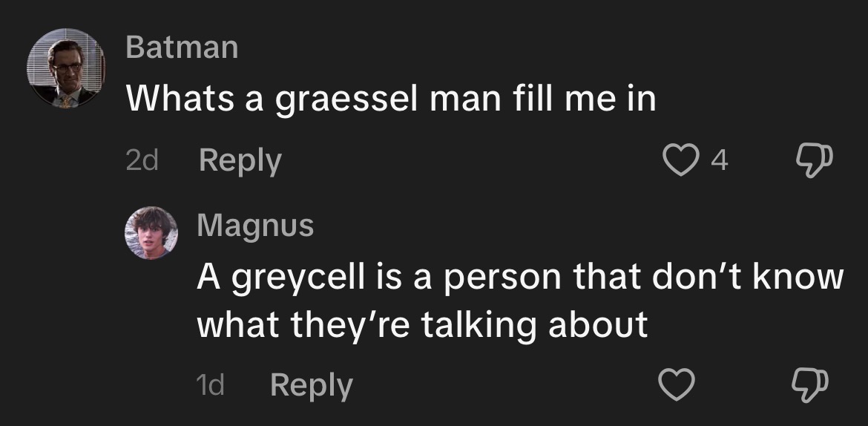Like Batman's comment with the heart icon
868x426 pixels.
679,160
